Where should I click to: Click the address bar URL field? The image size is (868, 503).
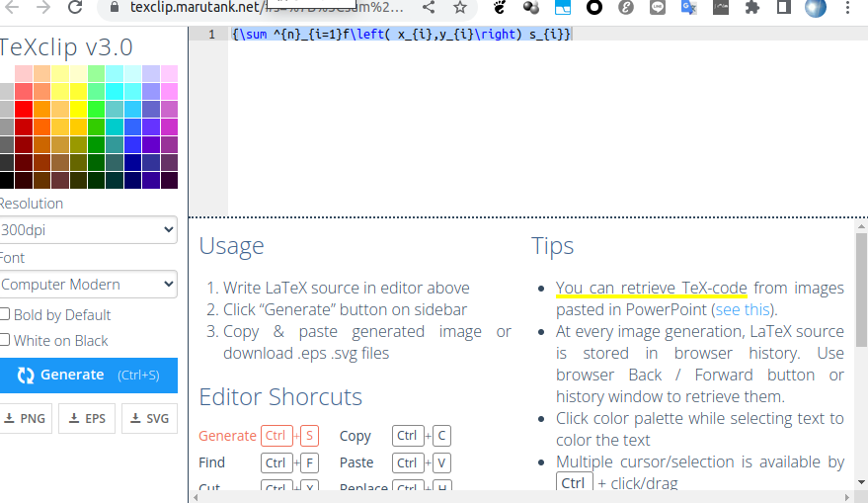(x=266, y=7)
